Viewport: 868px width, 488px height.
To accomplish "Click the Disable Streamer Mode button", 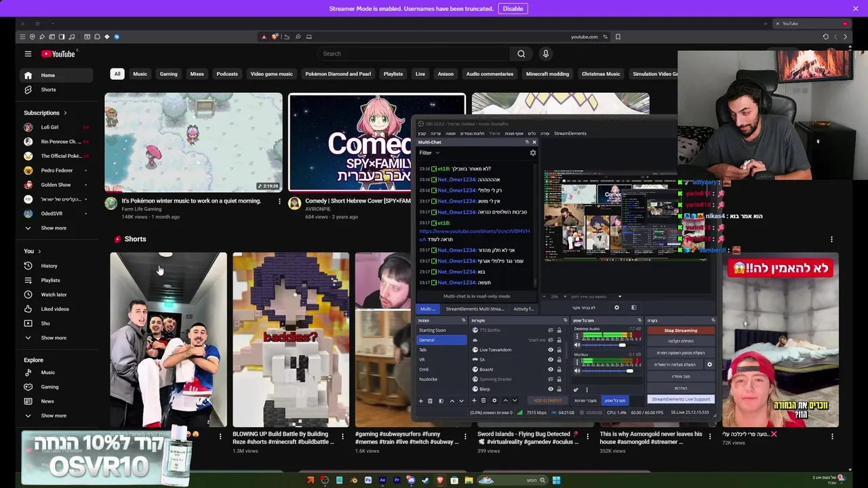I will [513, 8].
